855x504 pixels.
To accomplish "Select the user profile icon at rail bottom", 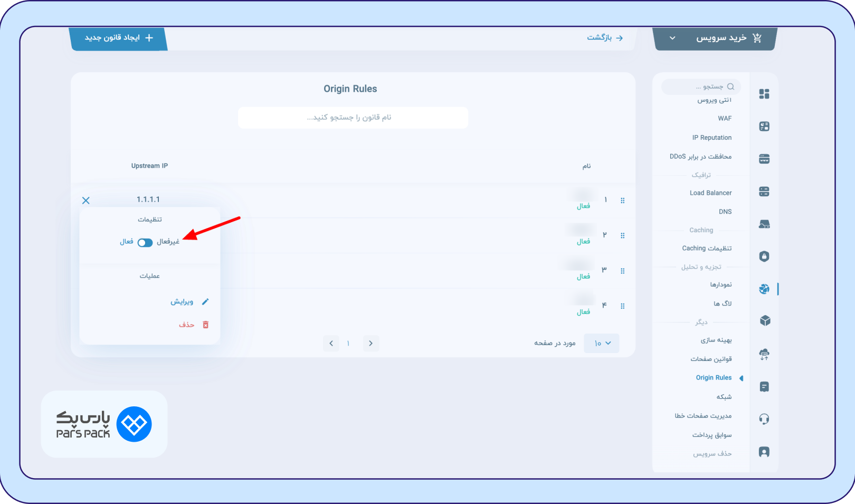I will click(x=764, y=452).
